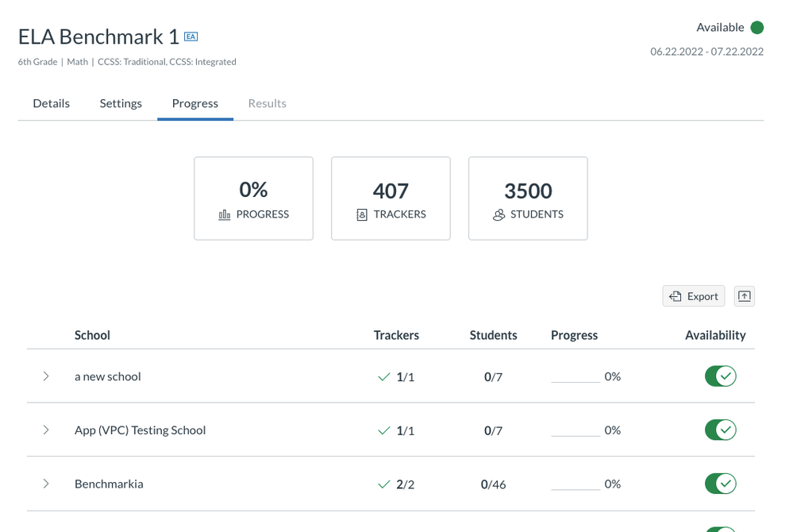
Task: Click the School column header
Action: [92, 335]
